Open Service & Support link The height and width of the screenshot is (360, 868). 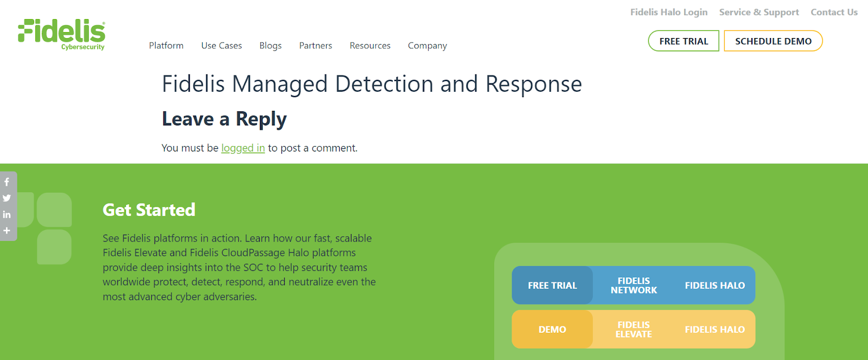pos(759,12)
